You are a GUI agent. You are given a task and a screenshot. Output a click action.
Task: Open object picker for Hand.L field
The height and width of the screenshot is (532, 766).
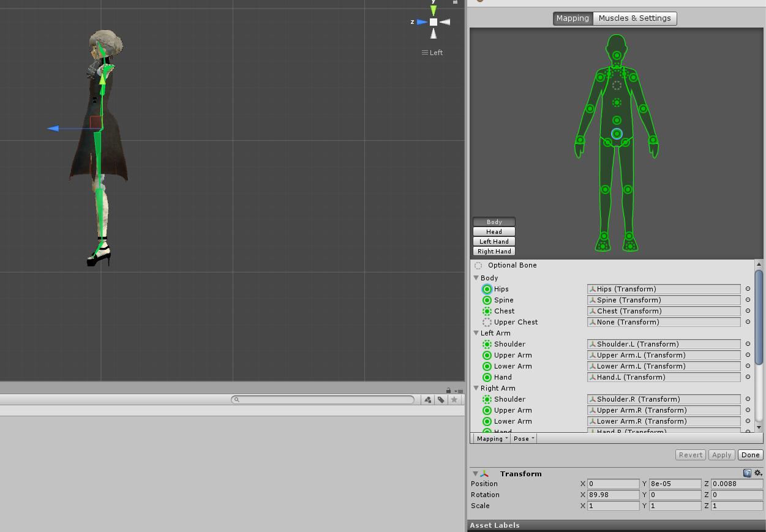(748, 377)
